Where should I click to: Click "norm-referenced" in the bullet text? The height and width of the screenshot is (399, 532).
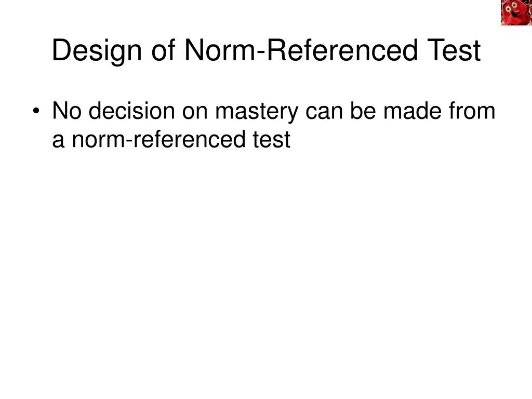[x=158, y=139]
